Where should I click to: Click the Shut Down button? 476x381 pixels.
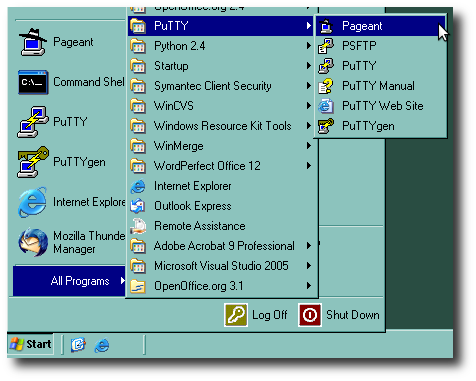[339, 315]
